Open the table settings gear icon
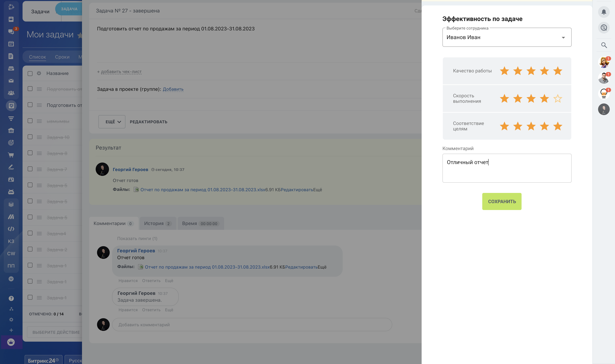The image size is (615, 364). click(39, 73)
